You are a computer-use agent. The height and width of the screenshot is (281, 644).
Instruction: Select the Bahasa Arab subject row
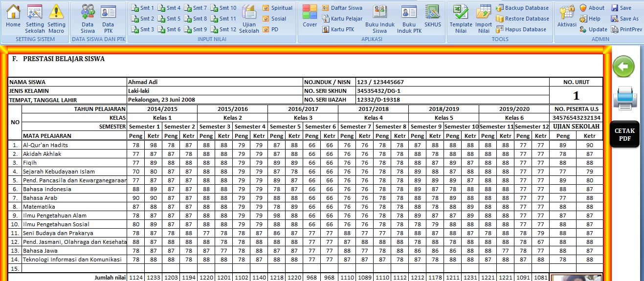(306, 198)
